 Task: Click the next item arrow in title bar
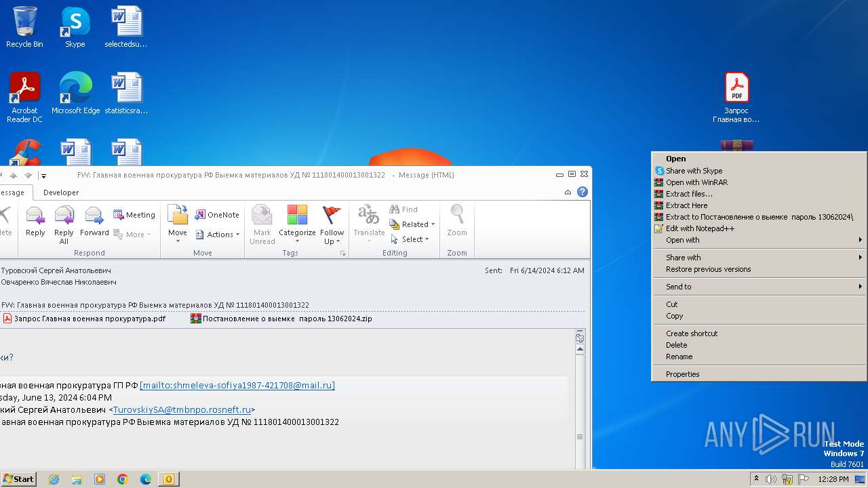click(x=28, y=176)
